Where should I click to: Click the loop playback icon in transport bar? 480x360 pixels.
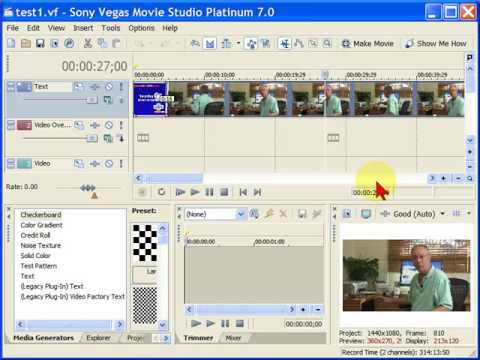(161, 192)
